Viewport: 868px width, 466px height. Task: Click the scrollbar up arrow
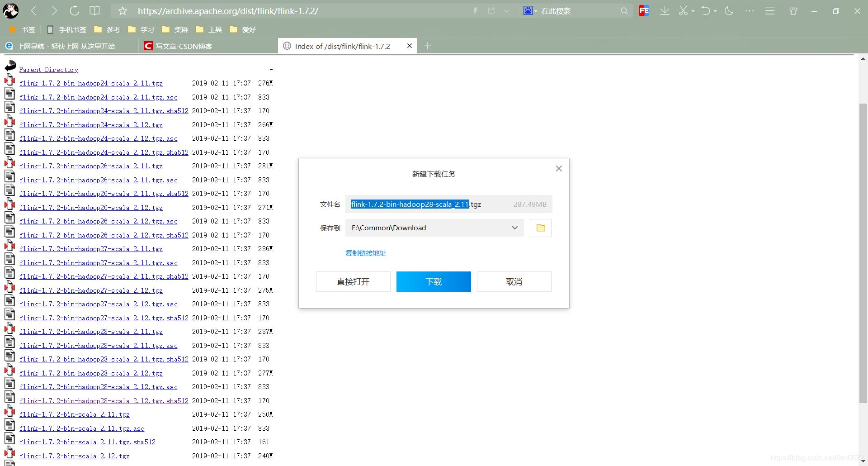pyautogui.click(x=863, y=59)
